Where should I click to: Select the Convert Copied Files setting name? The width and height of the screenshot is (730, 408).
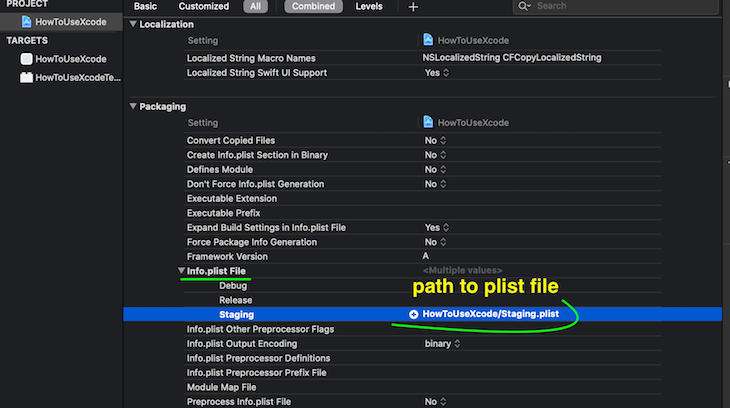click(x=230, y=140)
